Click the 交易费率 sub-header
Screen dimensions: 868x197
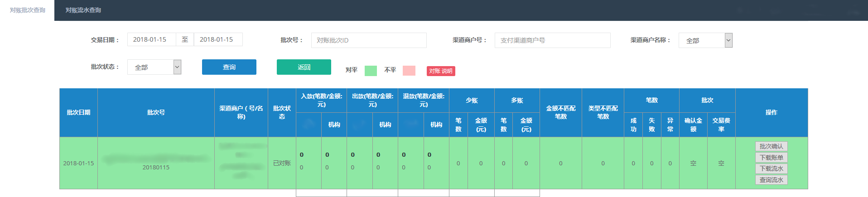(x=721, y=125)
